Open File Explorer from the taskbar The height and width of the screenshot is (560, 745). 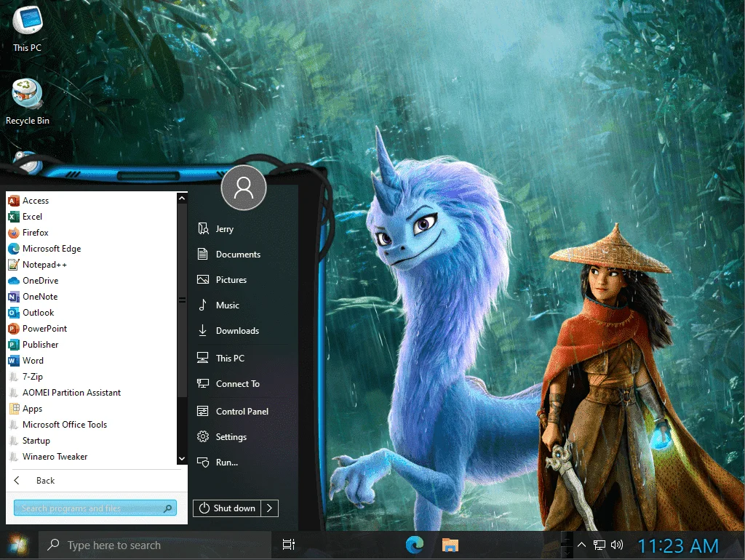(x=450, y=545)
